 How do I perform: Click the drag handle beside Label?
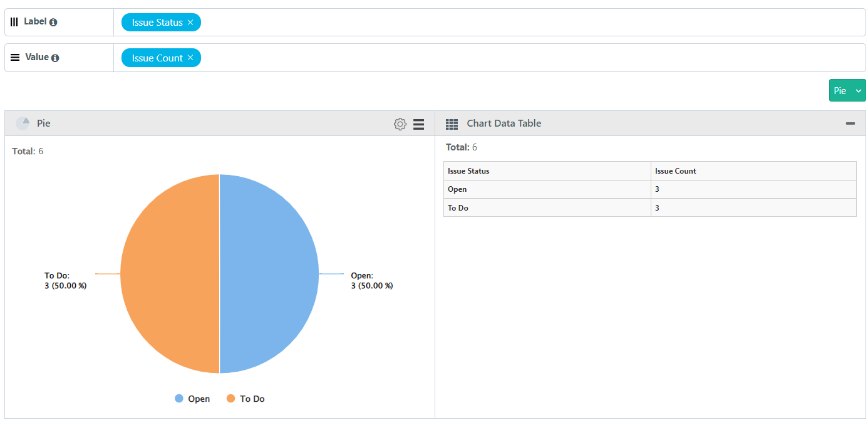coord(14,21)
